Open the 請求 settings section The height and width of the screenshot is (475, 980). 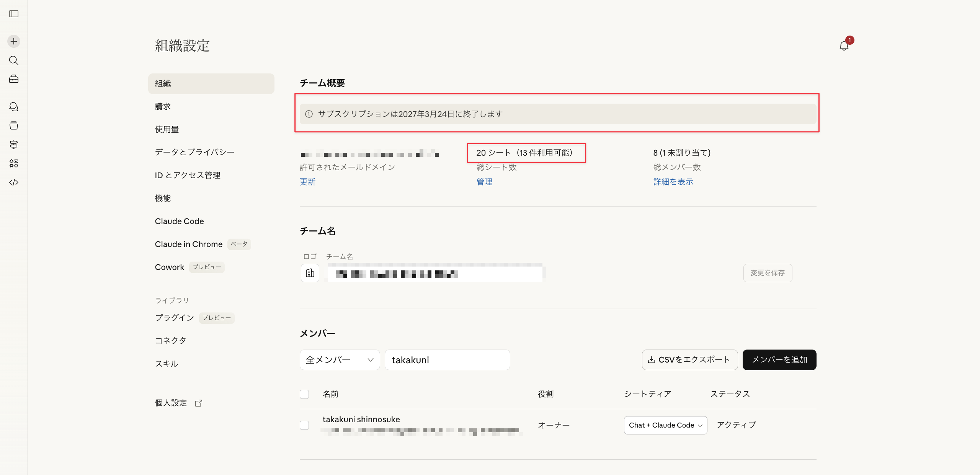pos(163,106)
